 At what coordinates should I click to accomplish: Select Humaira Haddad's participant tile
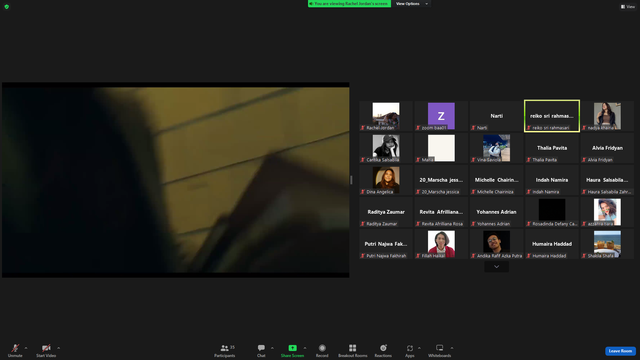point(552,244)
